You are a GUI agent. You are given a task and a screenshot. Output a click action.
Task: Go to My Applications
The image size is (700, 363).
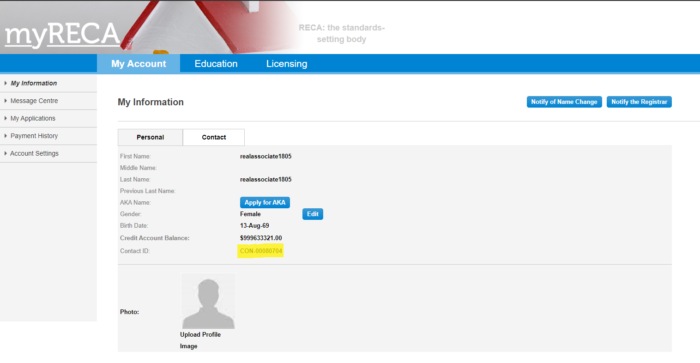[x=33, y=118]
